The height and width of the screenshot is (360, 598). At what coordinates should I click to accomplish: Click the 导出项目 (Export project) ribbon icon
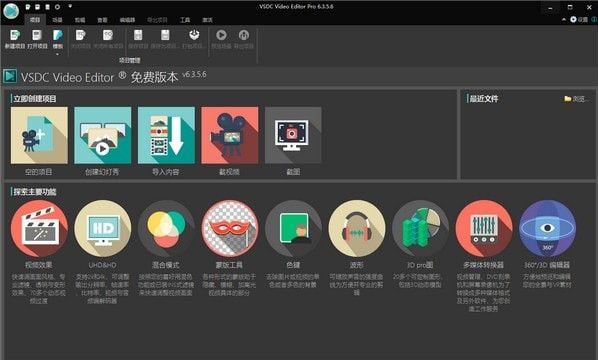click(244, 35)
